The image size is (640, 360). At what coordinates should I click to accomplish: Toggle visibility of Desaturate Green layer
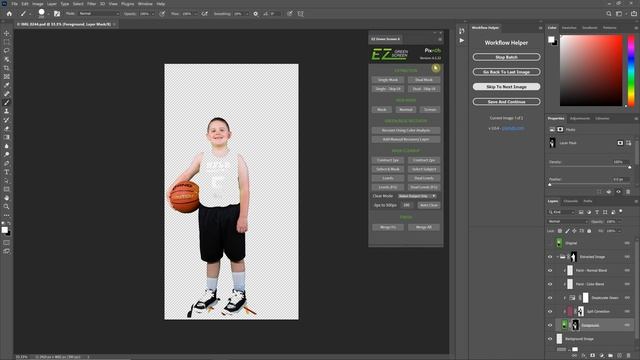pos(550,298)
